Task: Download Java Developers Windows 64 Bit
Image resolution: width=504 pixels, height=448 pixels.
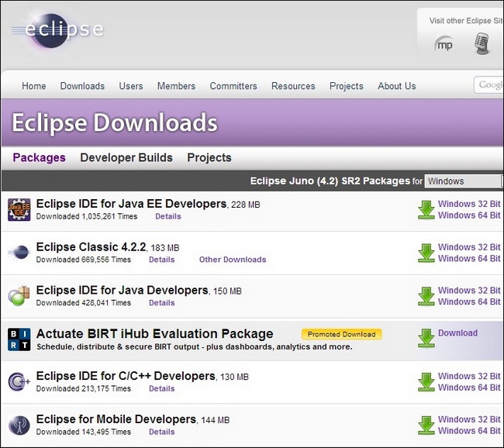Action: point(469,302)
